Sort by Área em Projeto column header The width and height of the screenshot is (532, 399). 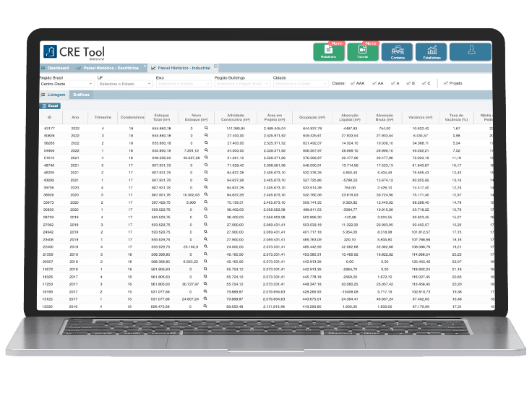(275, 117)
